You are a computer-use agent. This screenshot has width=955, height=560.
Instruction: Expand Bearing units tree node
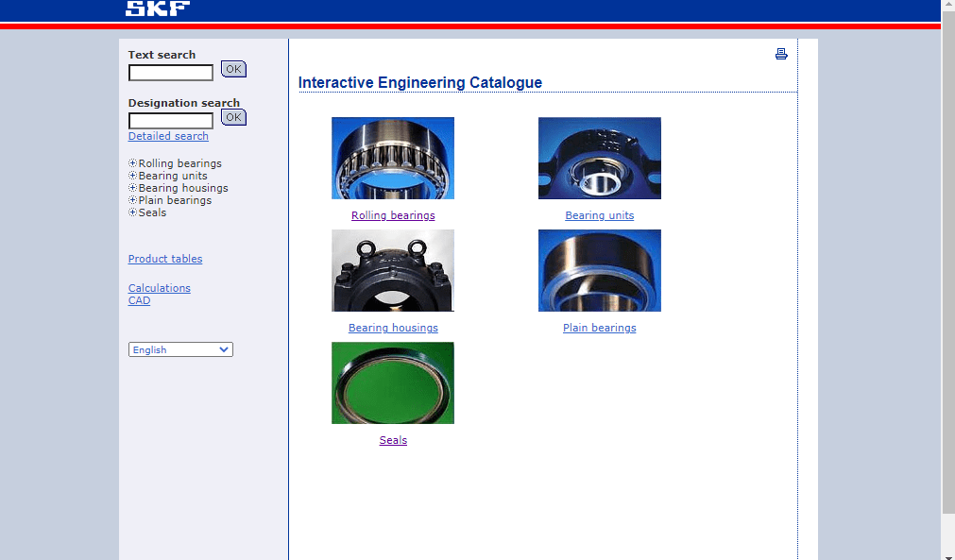(133, 176)
